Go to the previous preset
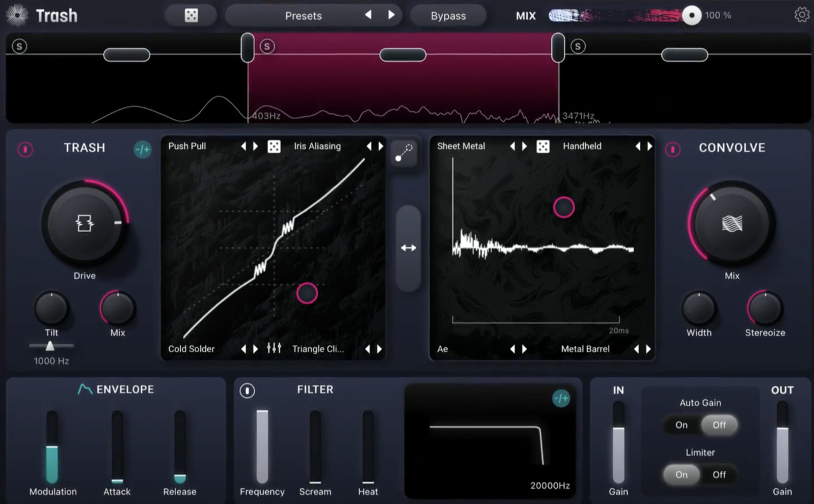Screen dimensions: 814x504 click(x=368, y=15)
